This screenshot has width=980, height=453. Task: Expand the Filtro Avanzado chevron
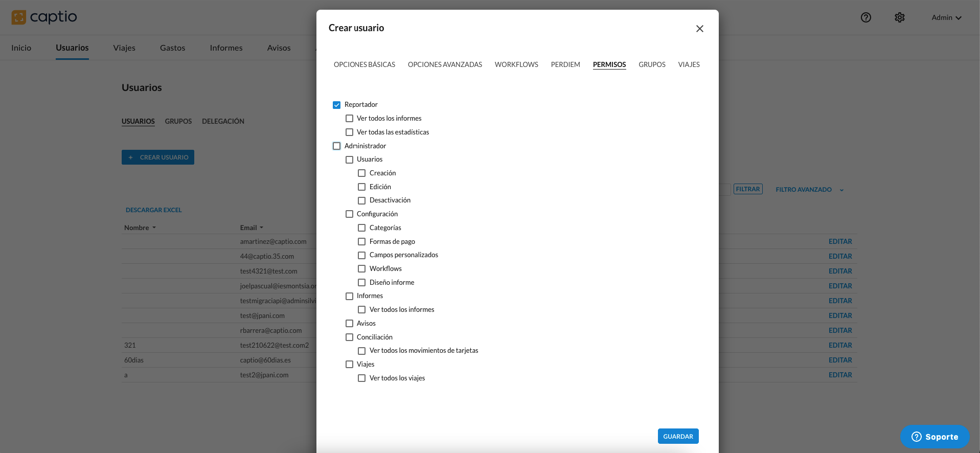[x=841, y=190]
